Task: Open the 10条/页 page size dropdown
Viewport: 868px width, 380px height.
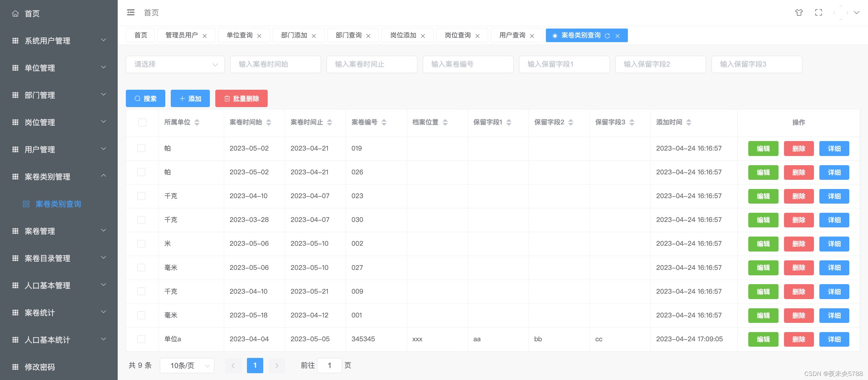Action: [187, 366]
